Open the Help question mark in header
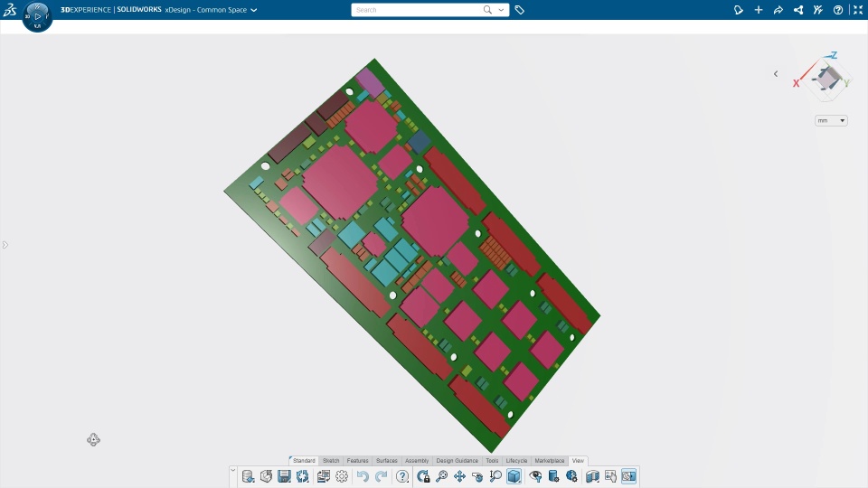This screenshot has width=868, height=488. (838, 10)
